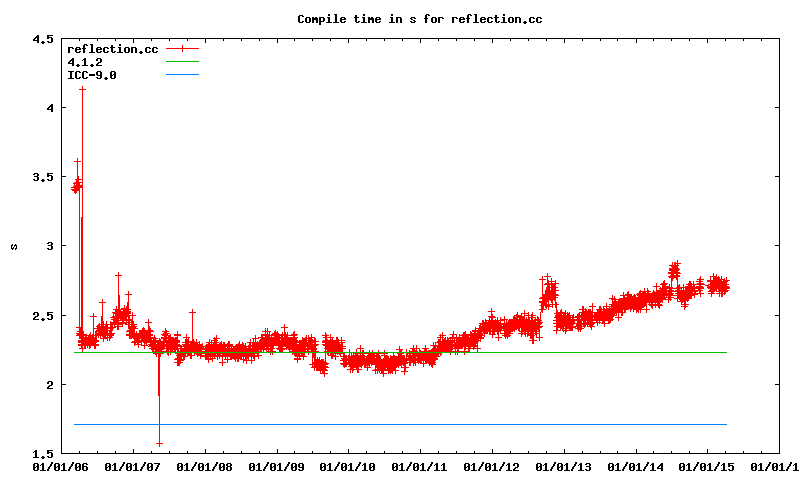Viewport: 800px width, 480px height.
Task: Click the 2.5 y-axis tick label
Action: [x=42, y=316]
